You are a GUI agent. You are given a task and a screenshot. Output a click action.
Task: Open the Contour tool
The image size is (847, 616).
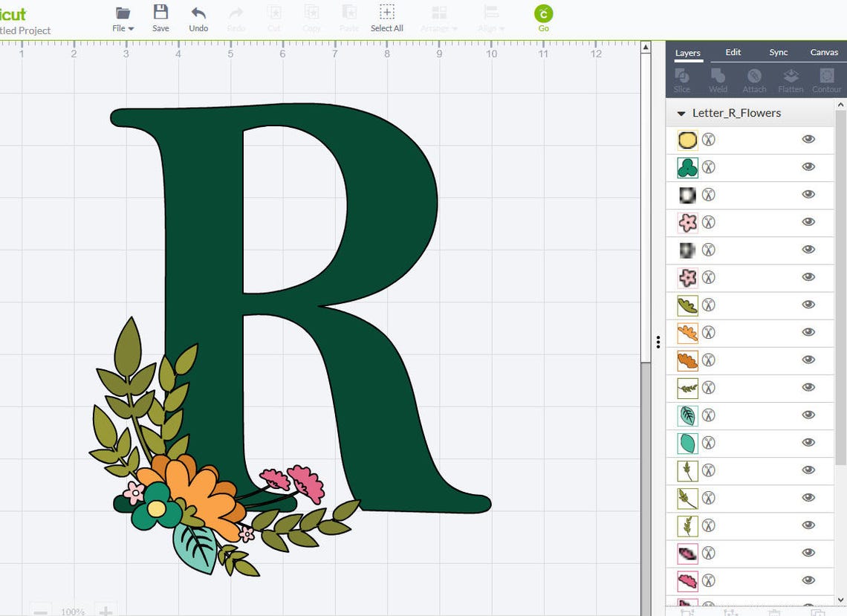click(826, 78)
